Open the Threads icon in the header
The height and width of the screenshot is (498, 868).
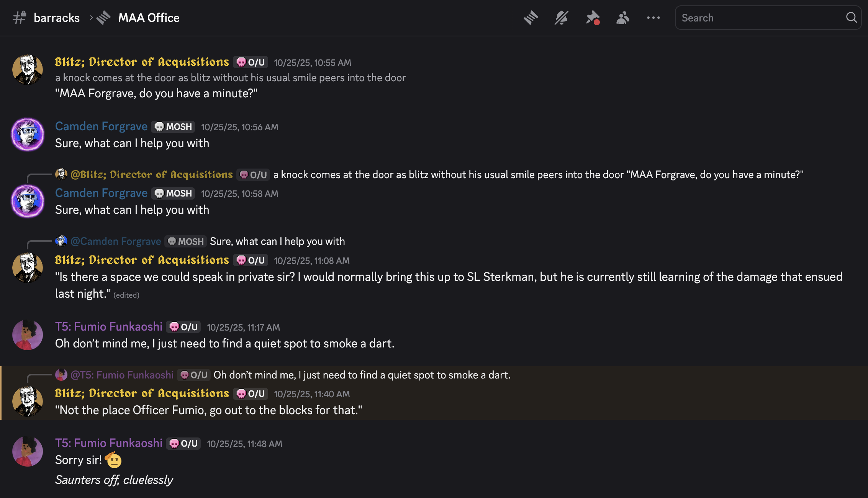(x=531, y=18)
